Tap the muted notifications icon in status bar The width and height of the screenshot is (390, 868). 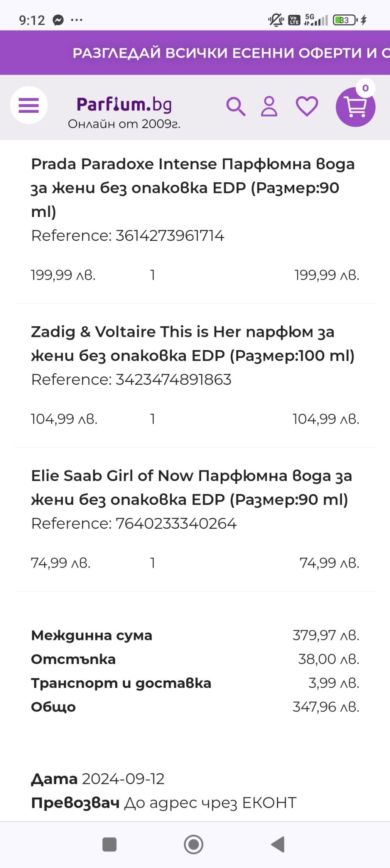[x=276, y=20]
